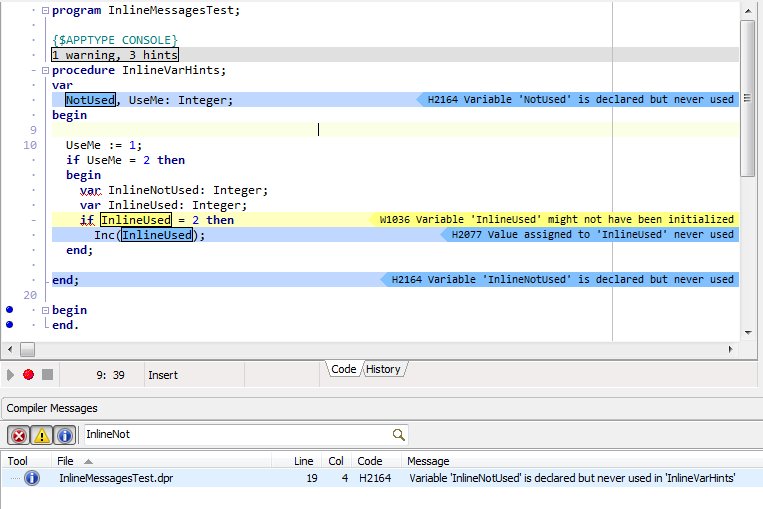Start macro recording with the red record button

[x=29, y=374]
